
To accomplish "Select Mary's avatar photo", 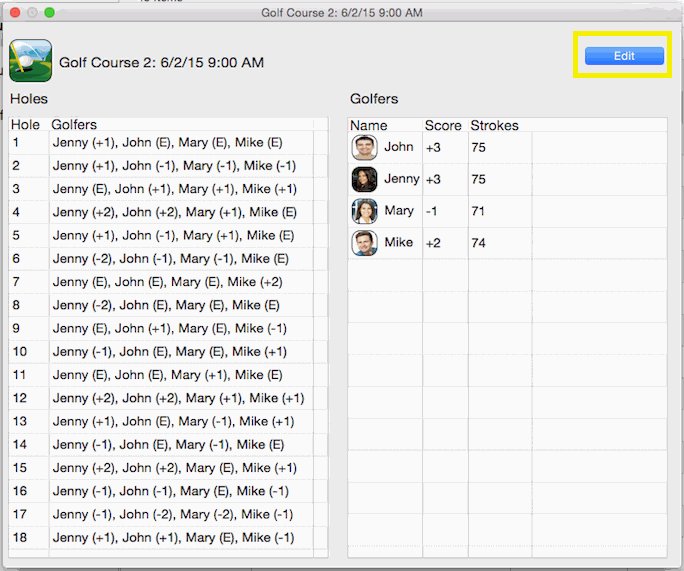I will tap(364, 211).
